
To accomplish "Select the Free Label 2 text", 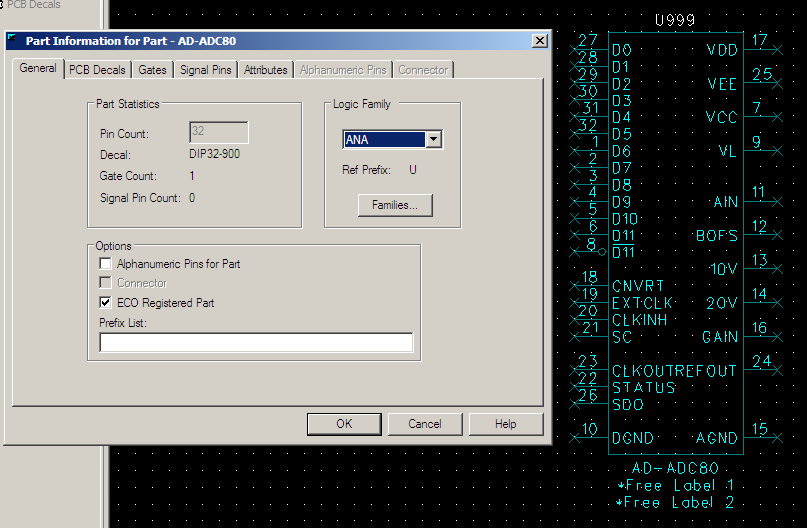I will [x=675, y=502].
